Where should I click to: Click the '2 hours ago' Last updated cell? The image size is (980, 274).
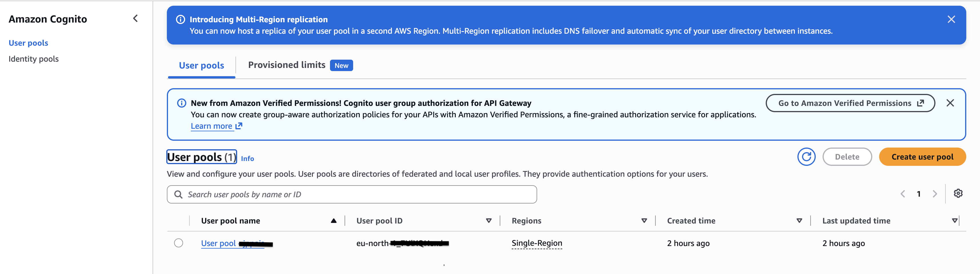click(x=843, y=243)
